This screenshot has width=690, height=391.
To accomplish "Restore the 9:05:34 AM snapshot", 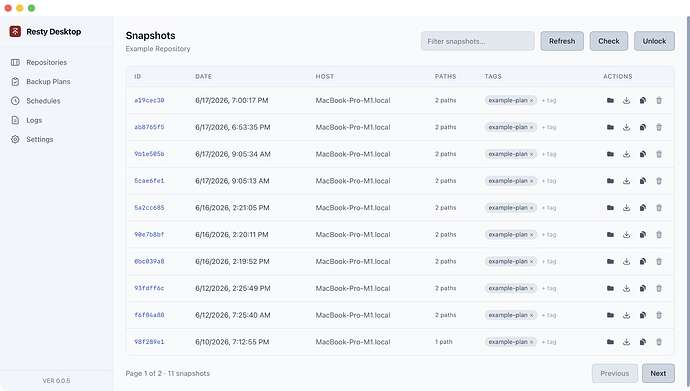I will (x=627, y=154).
